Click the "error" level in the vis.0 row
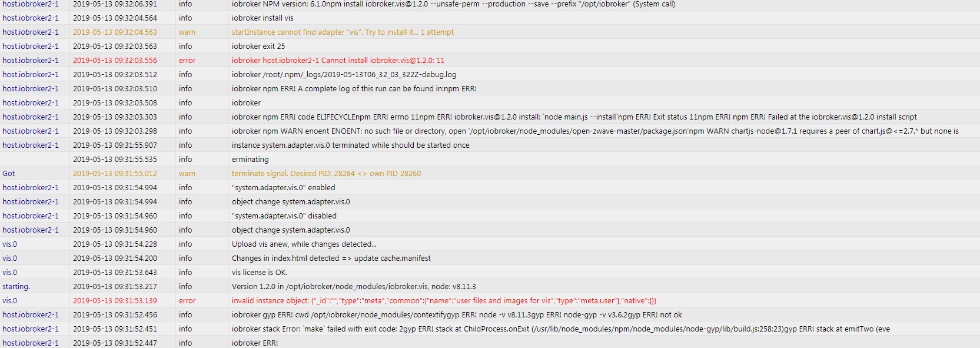The image size is (980, 348). (x=187, y=300)
